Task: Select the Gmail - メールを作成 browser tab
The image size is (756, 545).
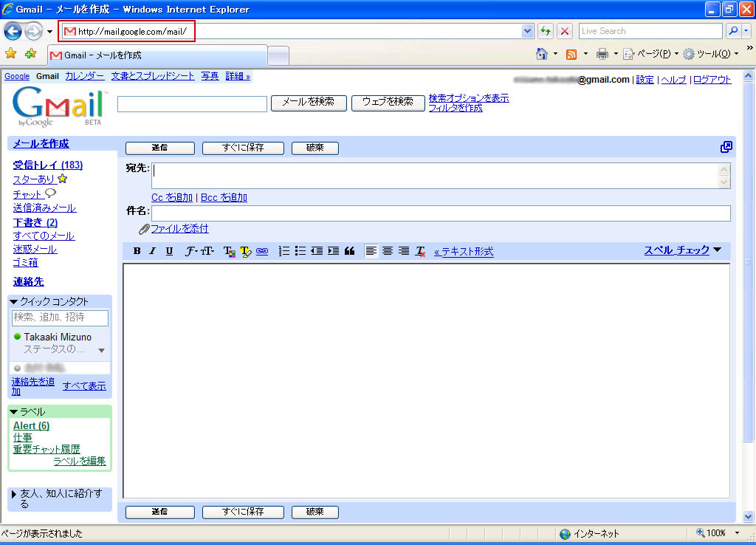Action: pyautogui.click(x=155, y=55)
